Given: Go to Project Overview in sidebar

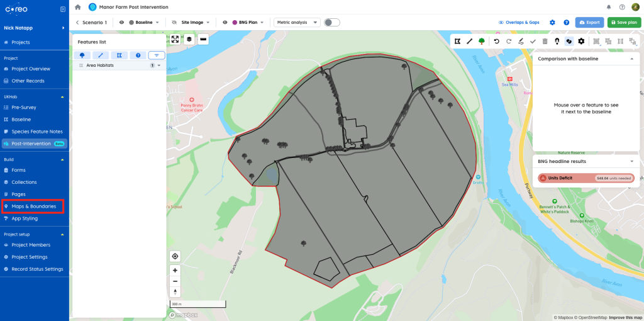Looking at the screenshot, I should [x=31, y=69].
